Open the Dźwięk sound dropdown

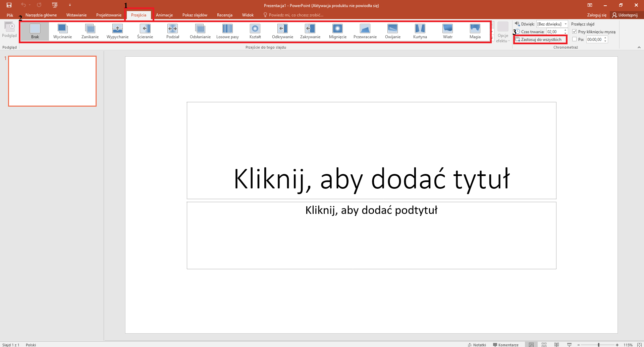(x=566, y=24)
